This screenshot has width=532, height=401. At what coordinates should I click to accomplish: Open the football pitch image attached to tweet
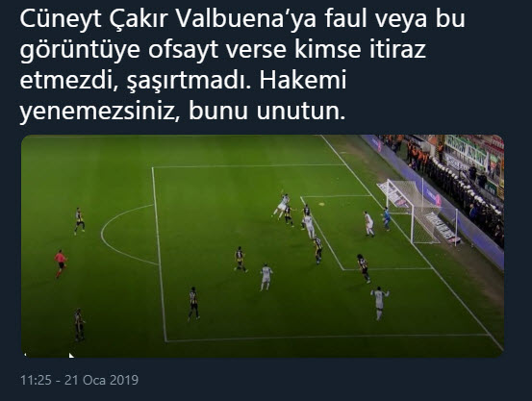[x=263, y=246]
